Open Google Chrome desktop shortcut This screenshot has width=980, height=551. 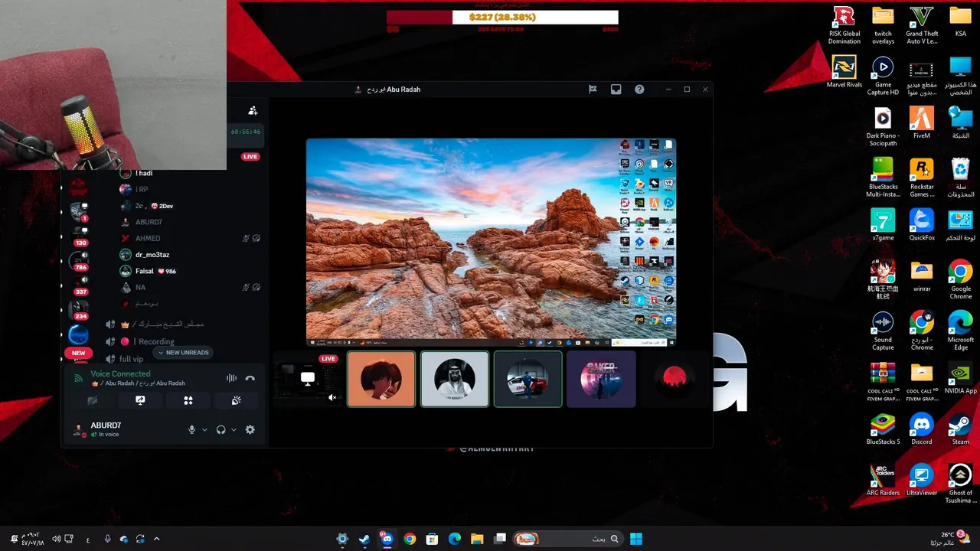[x=960, y=279]
